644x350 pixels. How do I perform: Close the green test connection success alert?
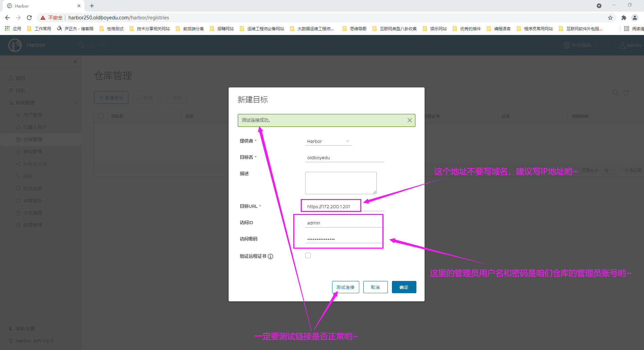(410, 120)
